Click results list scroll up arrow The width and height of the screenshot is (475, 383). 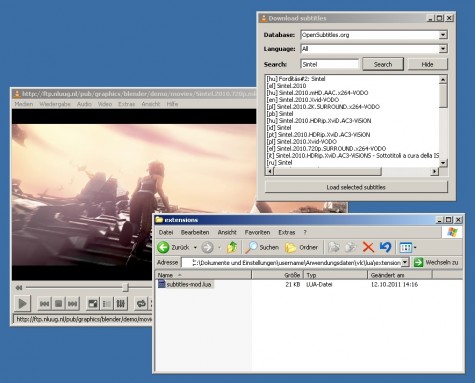pos(443,79)
